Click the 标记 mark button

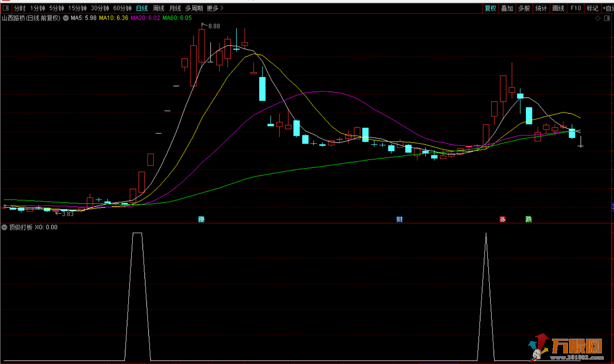593,8
